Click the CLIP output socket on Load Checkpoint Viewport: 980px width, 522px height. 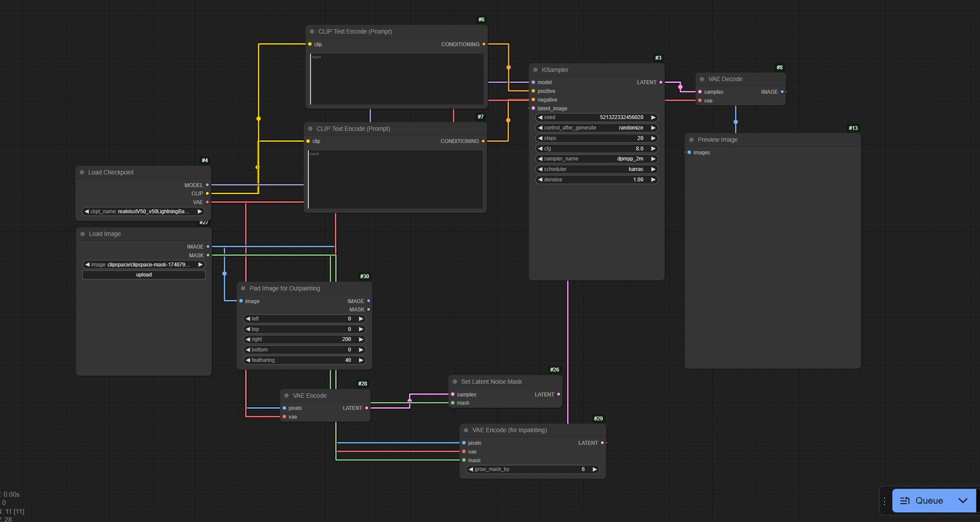[x=207, y=193]
